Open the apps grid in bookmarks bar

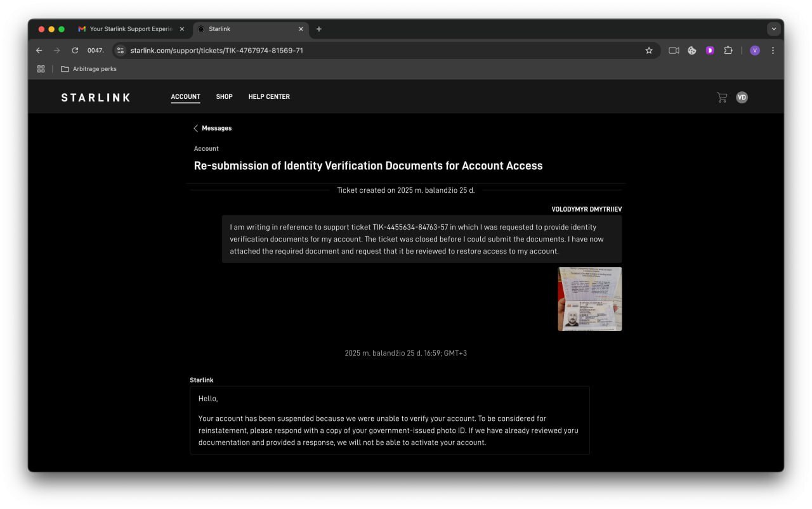[41, 69]
